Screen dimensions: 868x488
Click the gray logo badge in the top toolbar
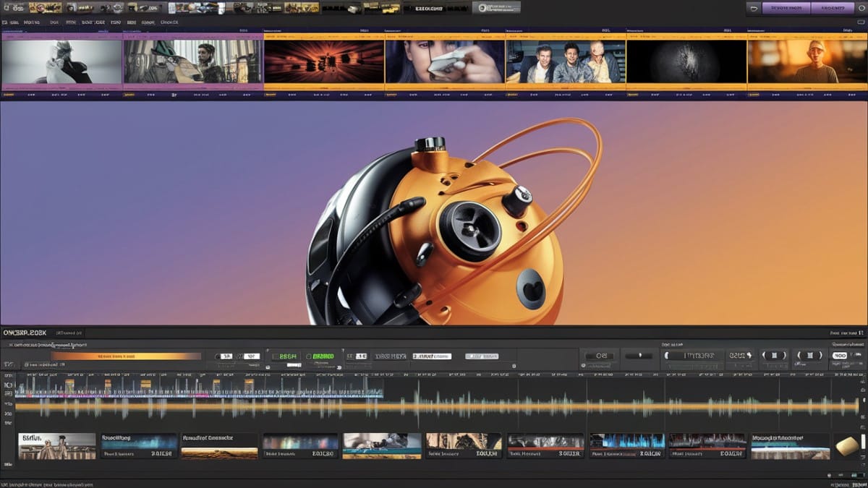pos(495,8)
